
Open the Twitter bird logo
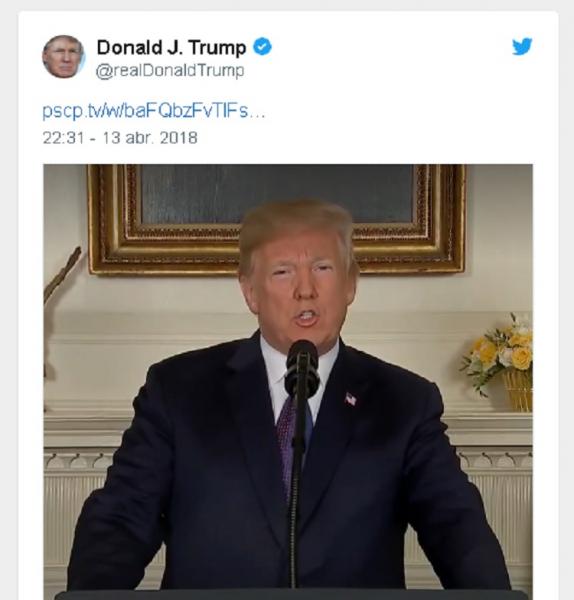click(x=522, y=47)
